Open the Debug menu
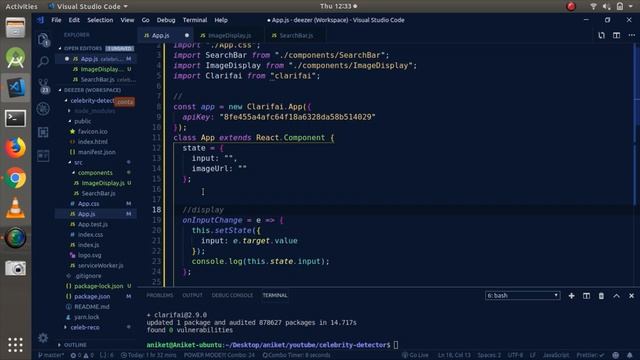The image size is (640, 360). [166, 20]
